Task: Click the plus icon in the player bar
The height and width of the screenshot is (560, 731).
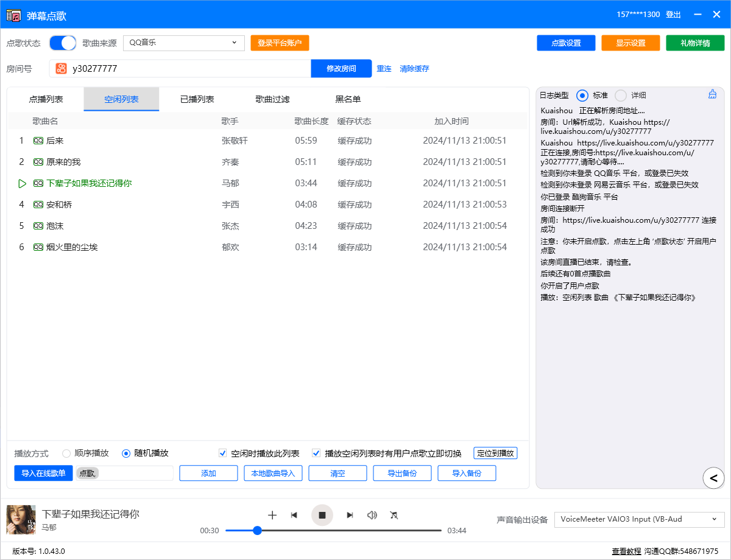Action: pos(272,515)
